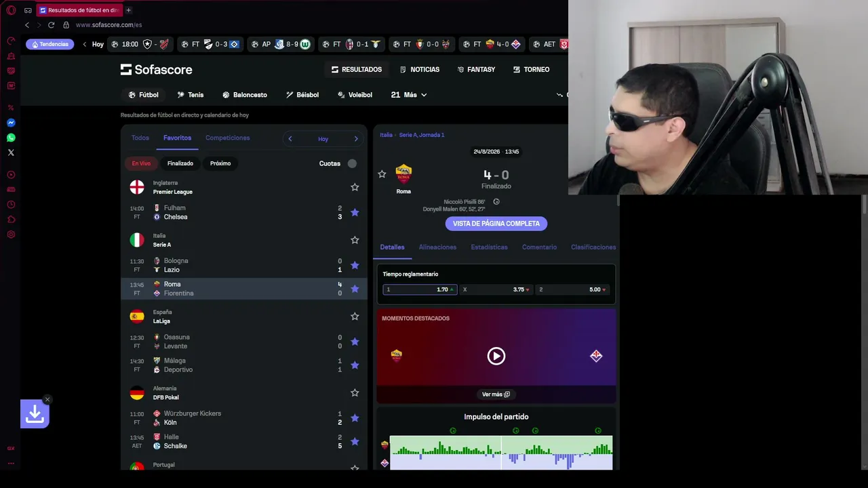Dismiss the download app popup
Screen dimensions: 868x488
coord(47,399)
